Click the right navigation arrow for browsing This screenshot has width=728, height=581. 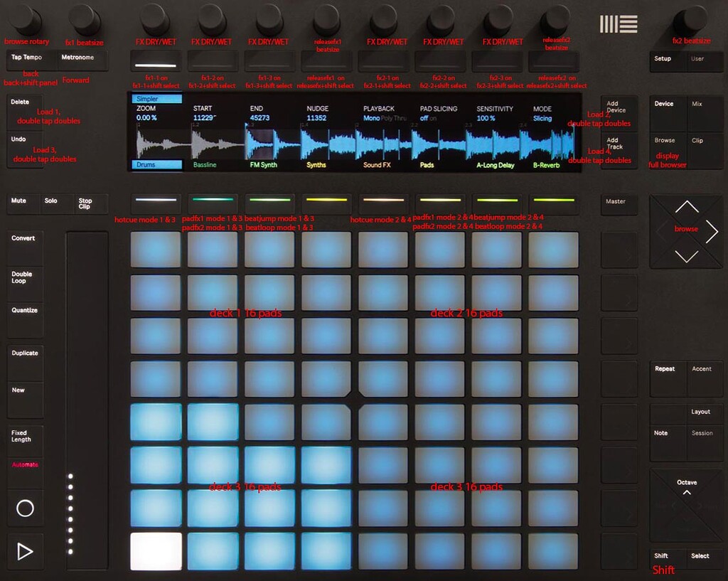click(711, 231)
